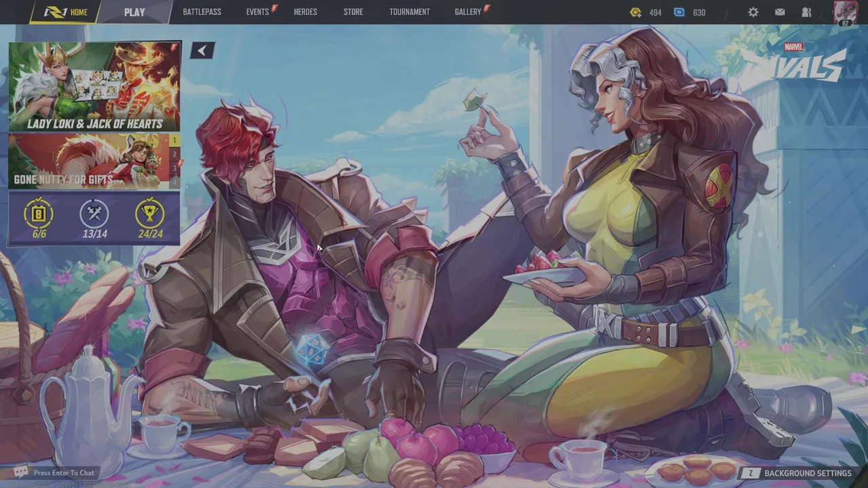Open the HEROES tab
868x488 pixels.
tap(305, 12)
